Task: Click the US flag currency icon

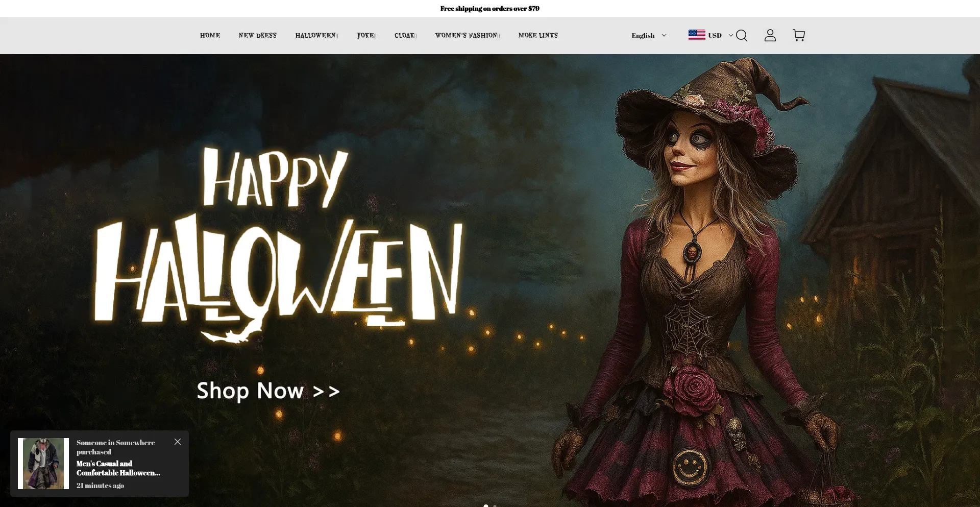Action: 697,35
